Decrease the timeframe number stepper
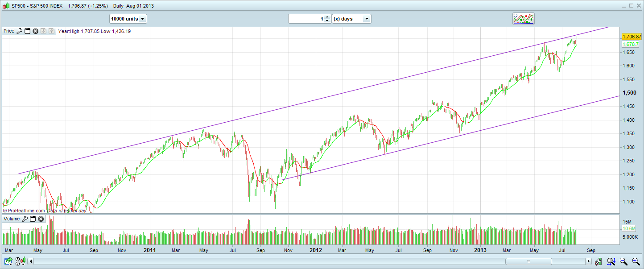Screen dimensions: 644x269 (327, 21)
